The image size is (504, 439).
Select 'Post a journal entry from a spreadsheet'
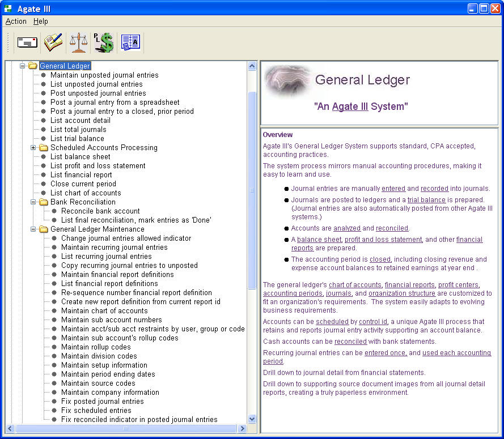click(115, 102)
